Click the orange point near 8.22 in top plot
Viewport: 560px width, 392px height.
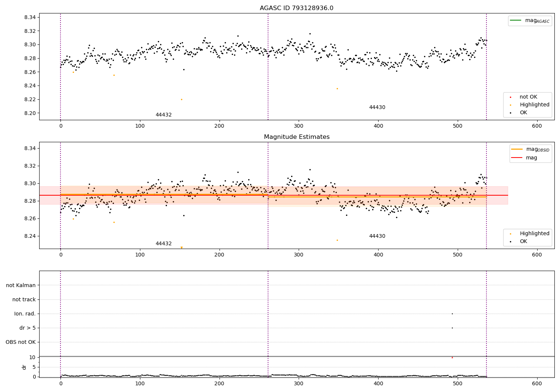tap(181, 100)
